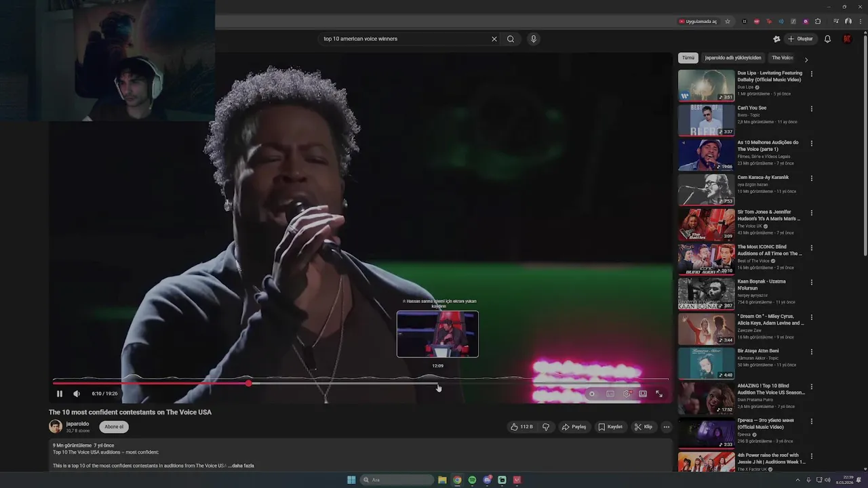
Task: Open the japaroldo channel name link
Action: coord(77,424)
